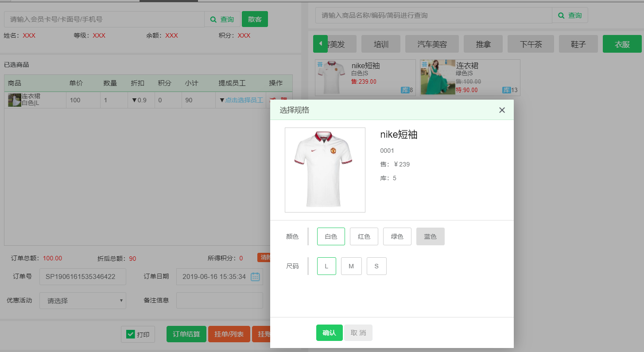Image resolution: width=644 pixels, height=352 pixels.
Task: Click quantity cell showing 1
Action: (x=114, y=100)
